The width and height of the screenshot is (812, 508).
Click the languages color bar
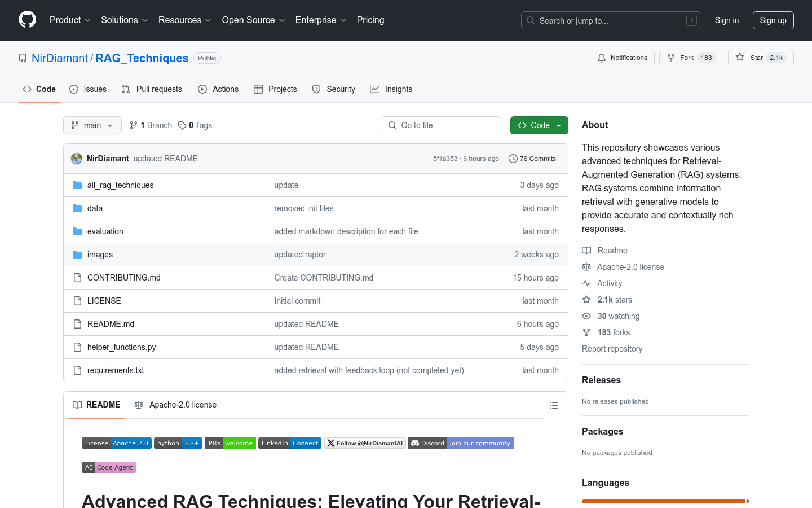pyautogui.click(x=665, y=501)
